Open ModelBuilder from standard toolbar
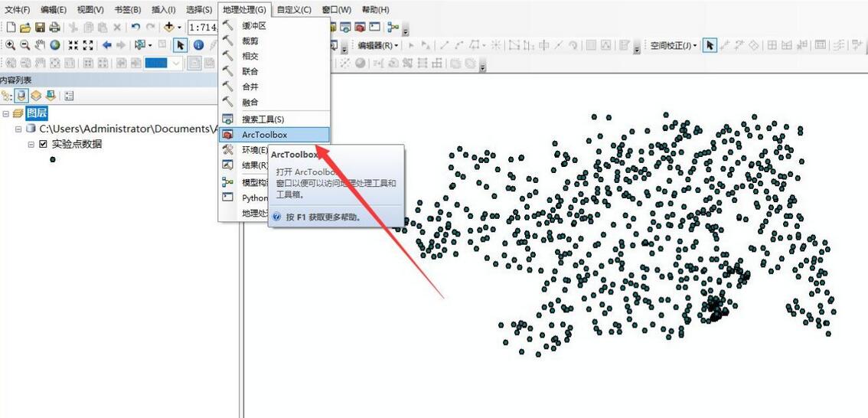Viewport: 868px width, 418px height. [393, 27]
